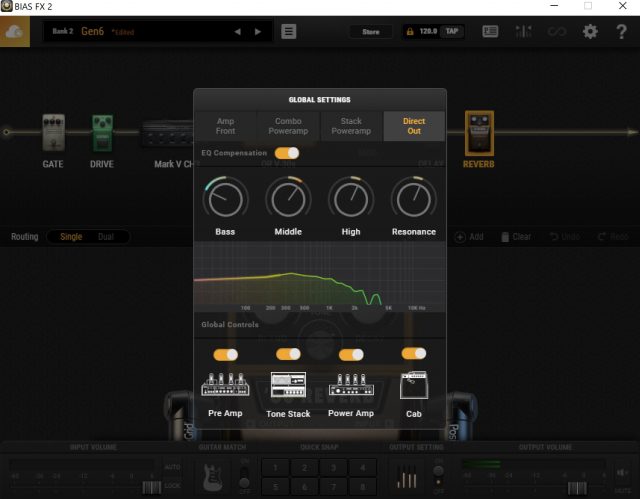
Task: Switch to the Stack Poweramp tab
Action: tap(351, 126)
